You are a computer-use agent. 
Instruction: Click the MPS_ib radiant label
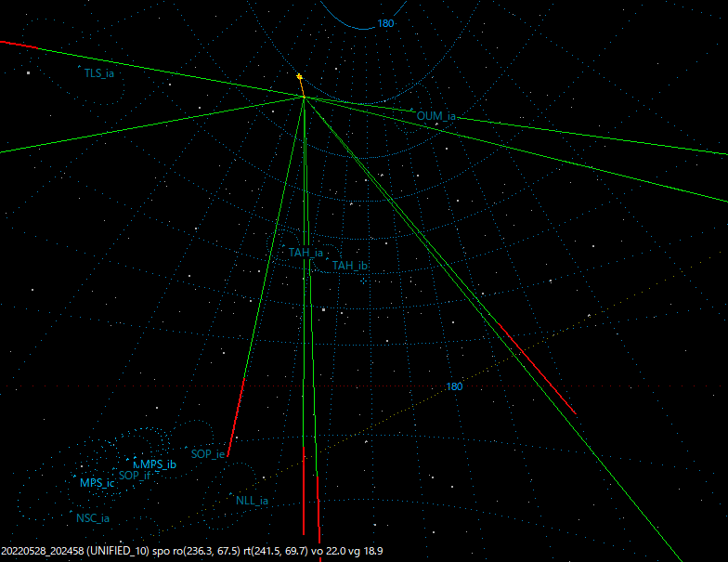(158, 464)
